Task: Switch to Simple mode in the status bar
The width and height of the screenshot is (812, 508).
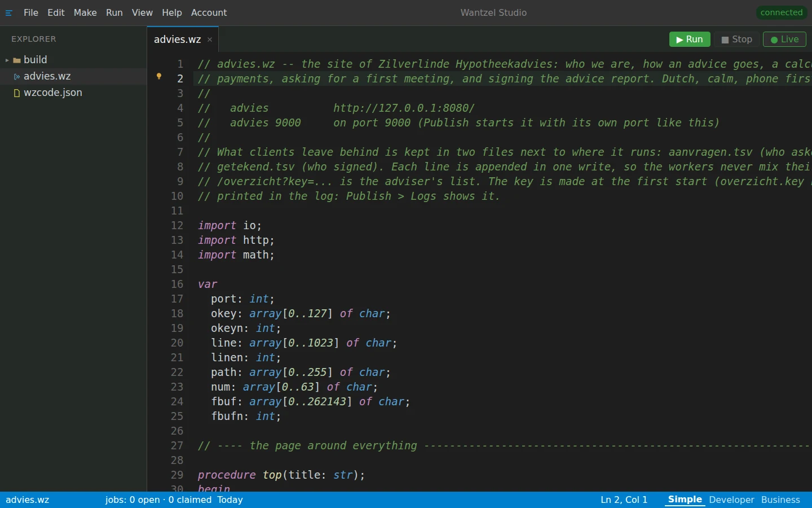Action: click(685, 500)
